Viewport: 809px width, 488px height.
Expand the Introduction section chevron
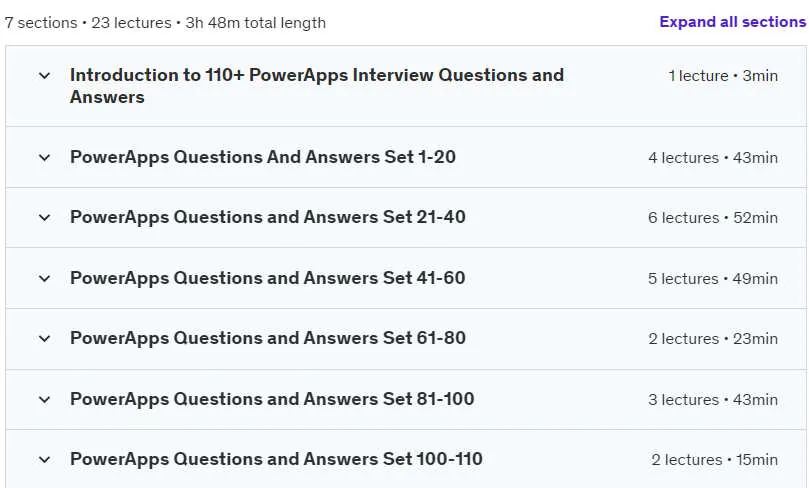click(x=44, y=76)
